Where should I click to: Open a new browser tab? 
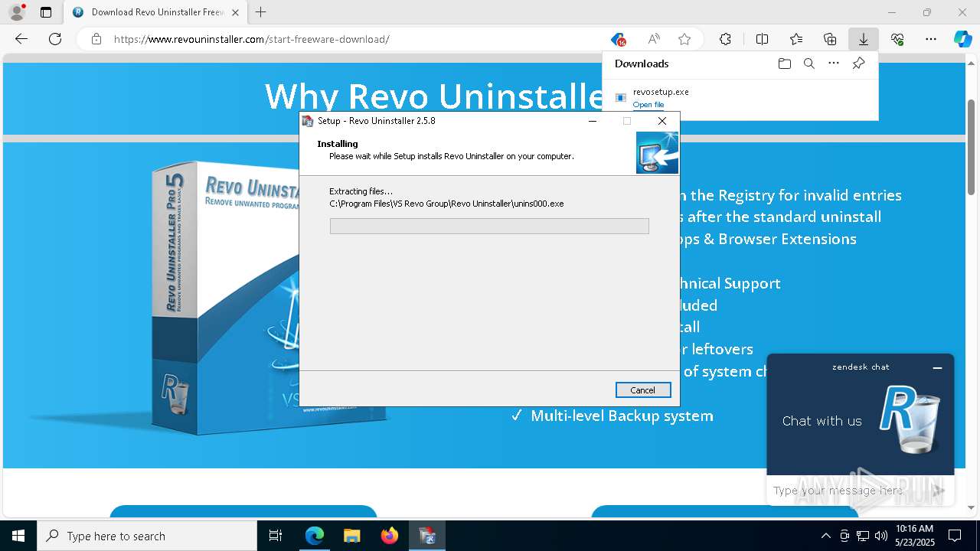click(261, 12)
